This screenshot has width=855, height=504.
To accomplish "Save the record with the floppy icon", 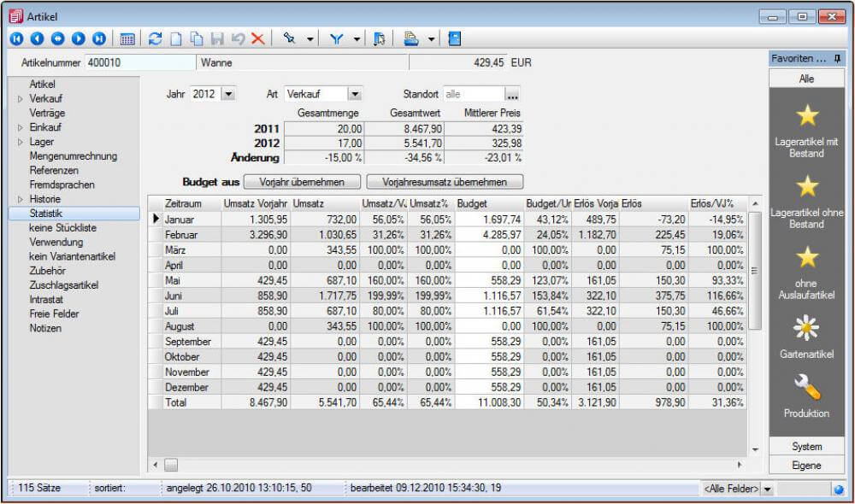I will tap(217, 38).
